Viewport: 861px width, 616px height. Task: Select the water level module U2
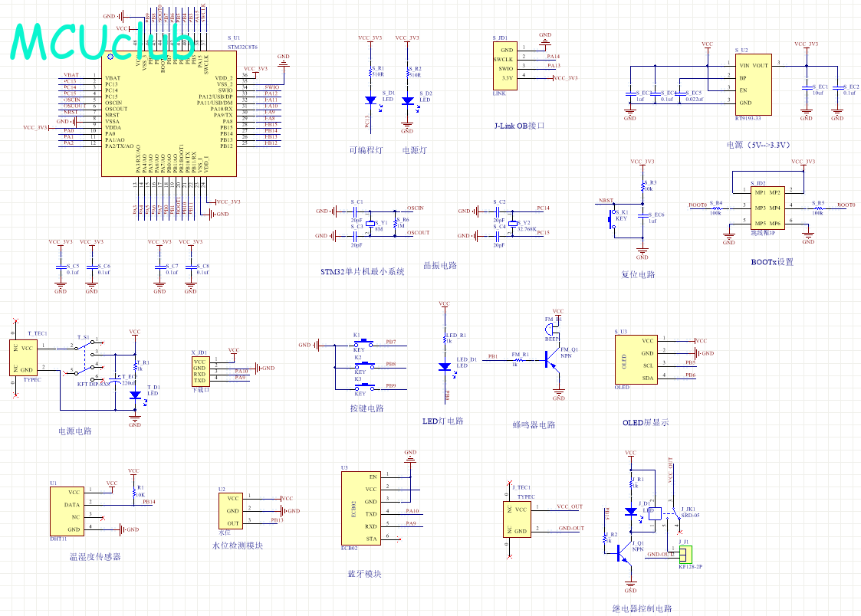(232, 511)
